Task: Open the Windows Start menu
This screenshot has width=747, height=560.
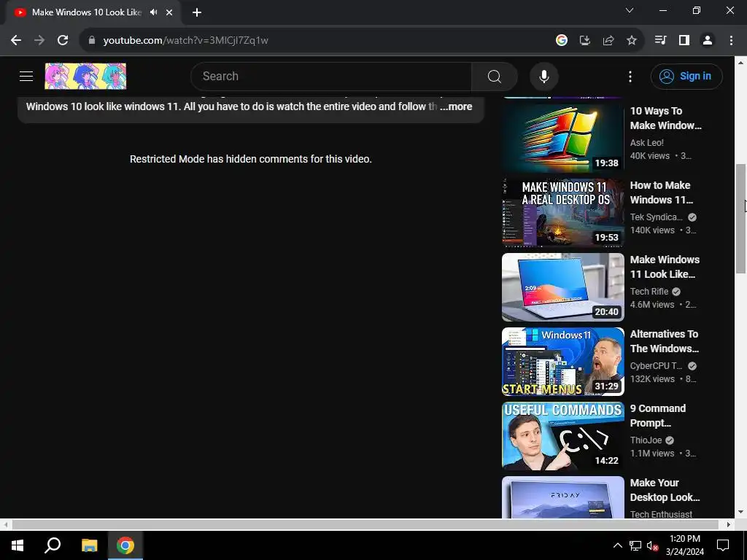Action: coord(18,545)
